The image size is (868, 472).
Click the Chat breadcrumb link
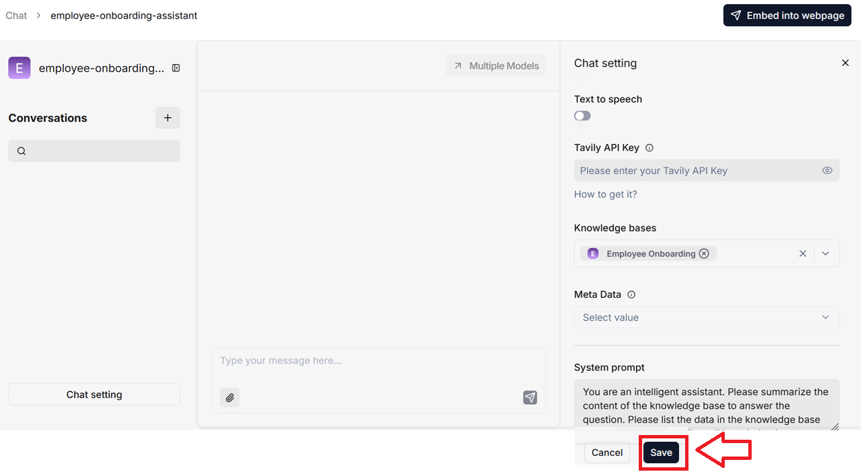point(16,15)
